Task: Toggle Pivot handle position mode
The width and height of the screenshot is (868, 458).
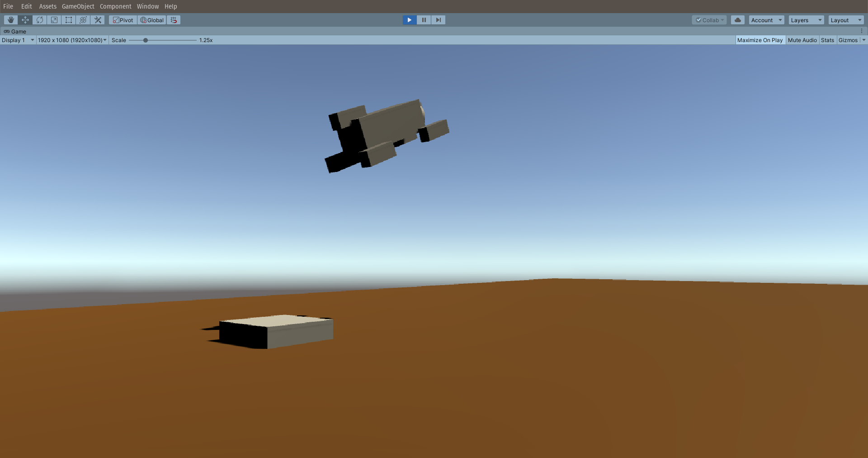Action: pyautogui.click(x=123, y=20)
